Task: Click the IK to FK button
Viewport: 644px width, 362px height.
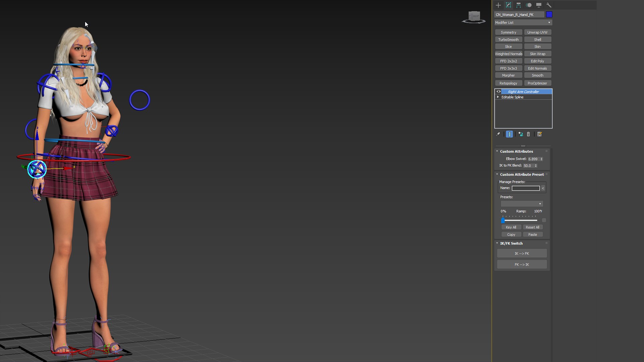Action: [x=522, y=253]
